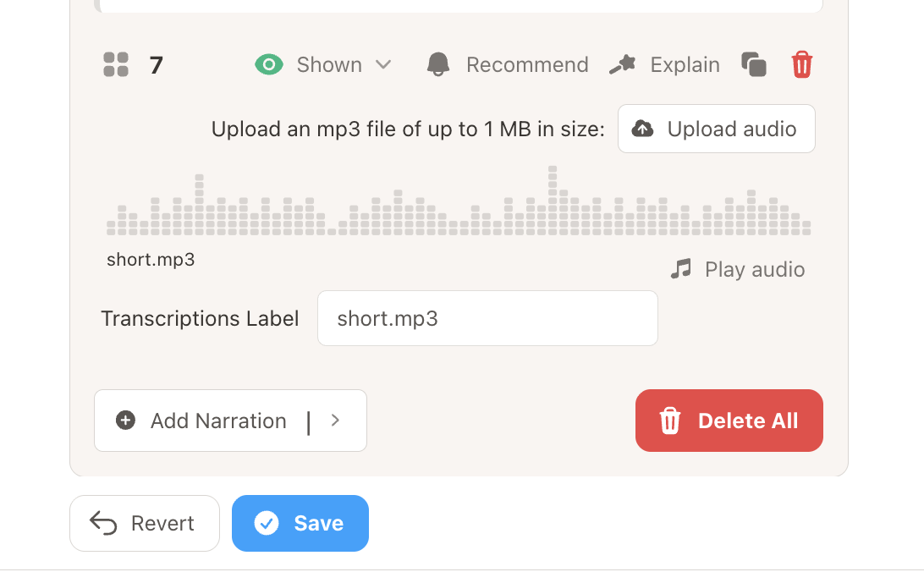Duplicate the block using the copy icon

coord(754,63)
